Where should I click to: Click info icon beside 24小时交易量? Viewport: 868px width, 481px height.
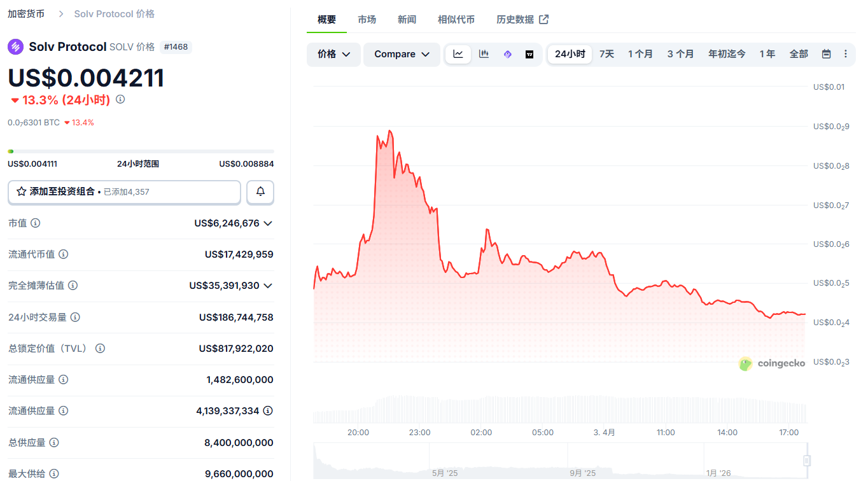[76, 317]
